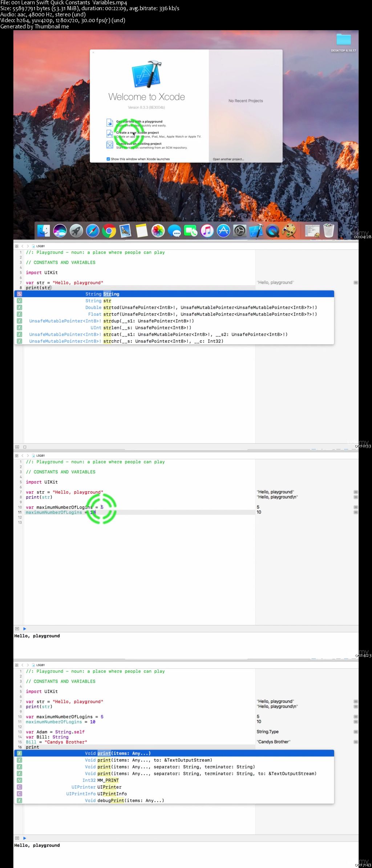Show the debug area with the up-arrow toggle
The height and width of the screenshot is (868, 372).
[x=17, y=447]
